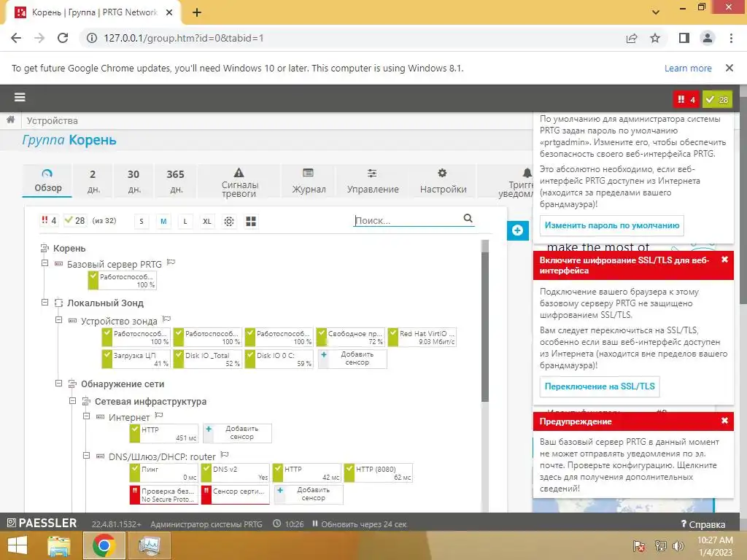Collapse the Интернет device
747x560 pixels.
(86, 416)
